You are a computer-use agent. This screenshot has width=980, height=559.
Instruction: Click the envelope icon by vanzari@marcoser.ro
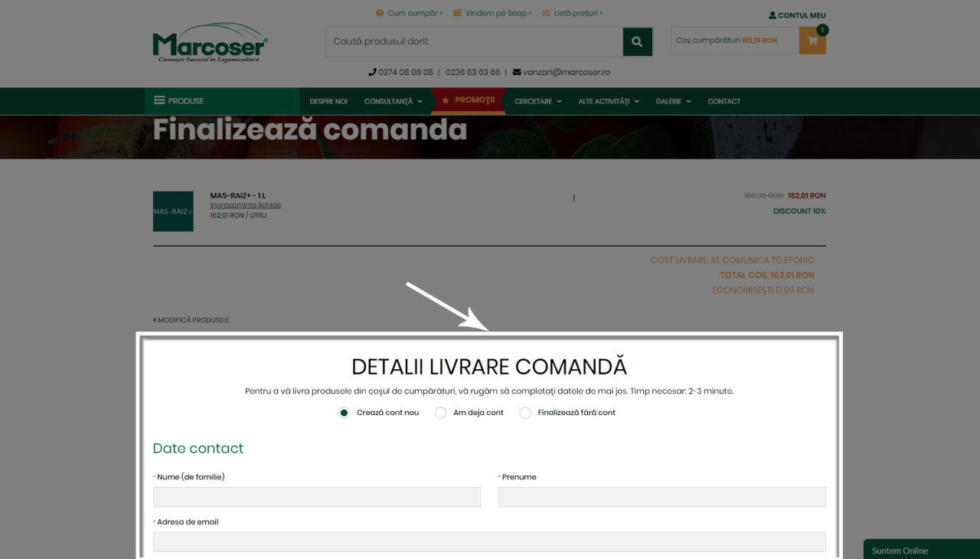tap(517, 72)
